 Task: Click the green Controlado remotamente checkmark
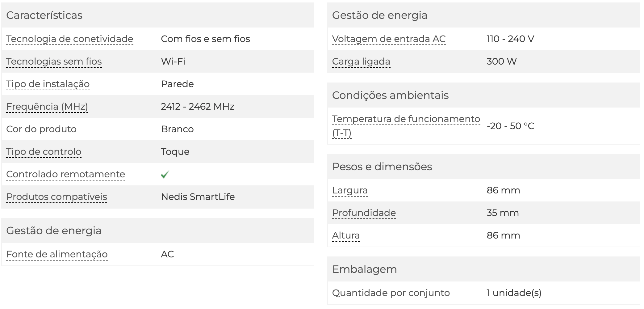point(165,175)
